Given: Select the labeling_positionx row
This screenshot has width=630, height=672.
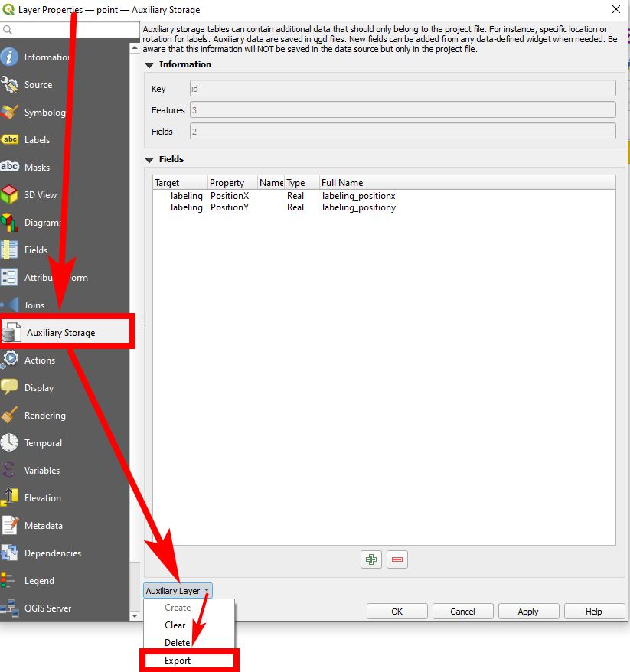Looking at the screenshot, I should coord(384,196).
